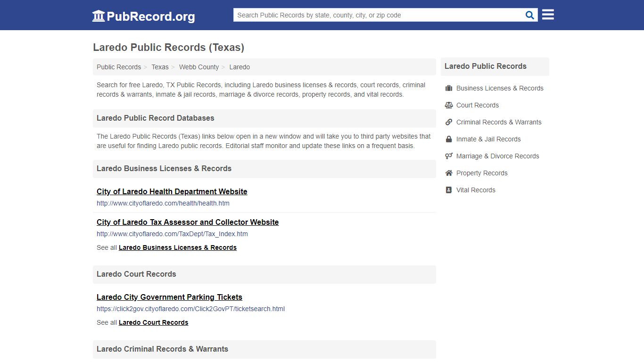Viewport: 644px width, 362px height.
Task: Click the PubRecord.org site name text
Action: pyautogui.click(x=151, y=16)
